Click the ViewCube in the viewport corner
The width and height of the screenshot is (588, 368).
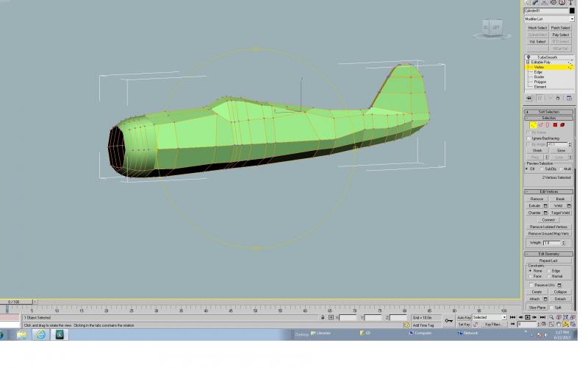[x=492, y=28]
